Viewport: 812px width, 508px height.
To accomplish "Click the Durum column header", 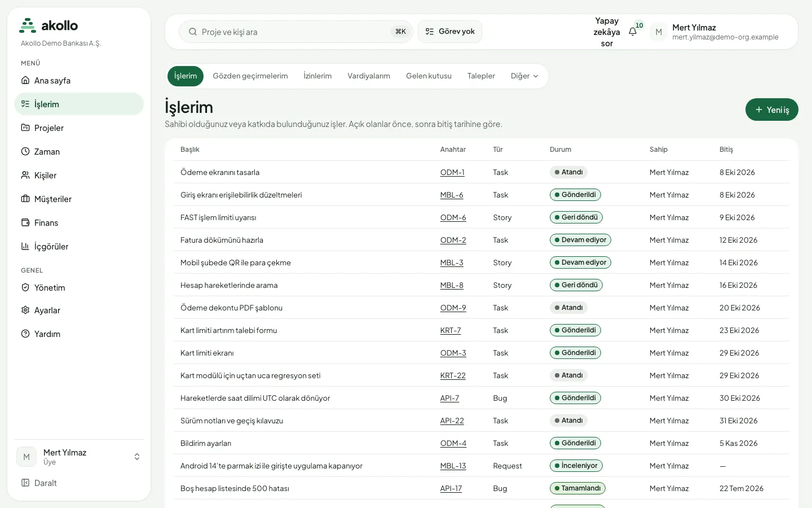I will tap(561, 150).
